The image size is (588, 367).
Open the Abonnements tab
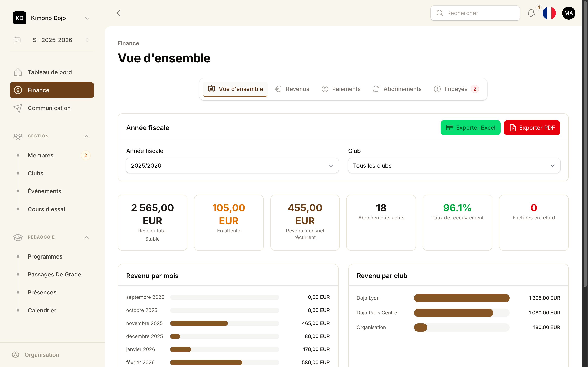(397, 89)
